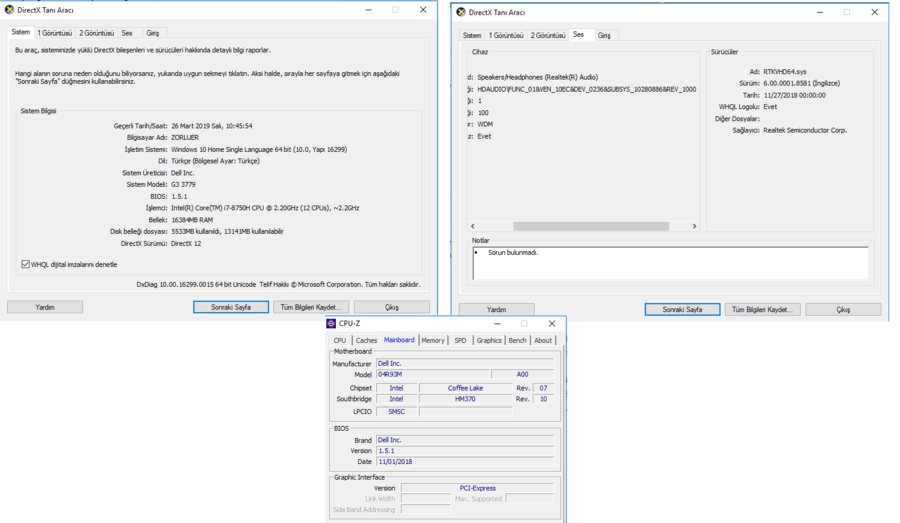
Task: Switch to Sistem tab in right DirectX window
Action: click(x=472, y=36)
